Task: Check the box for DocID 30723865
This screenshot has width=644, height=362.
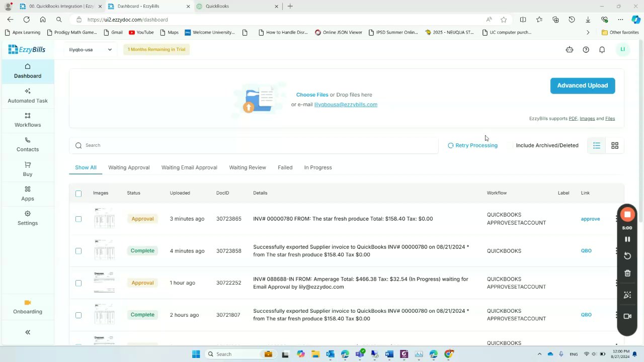Action: coord(78,219)
